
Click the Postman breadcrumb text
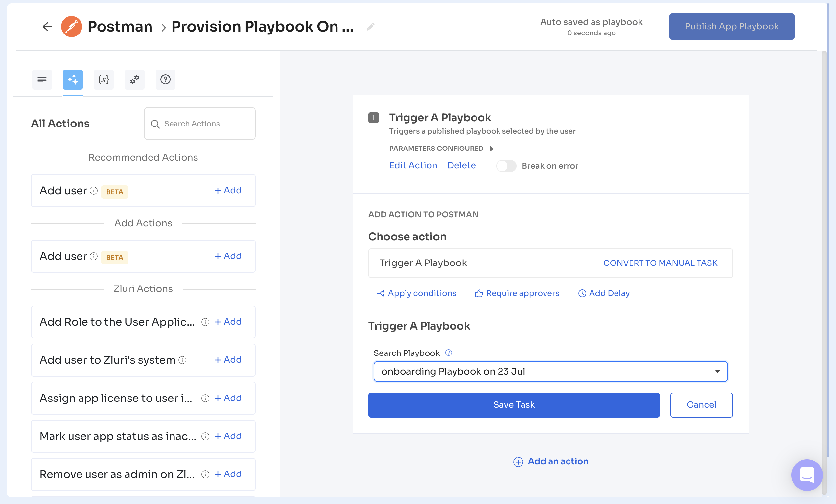pyautogui.click(x=120, y=27)
